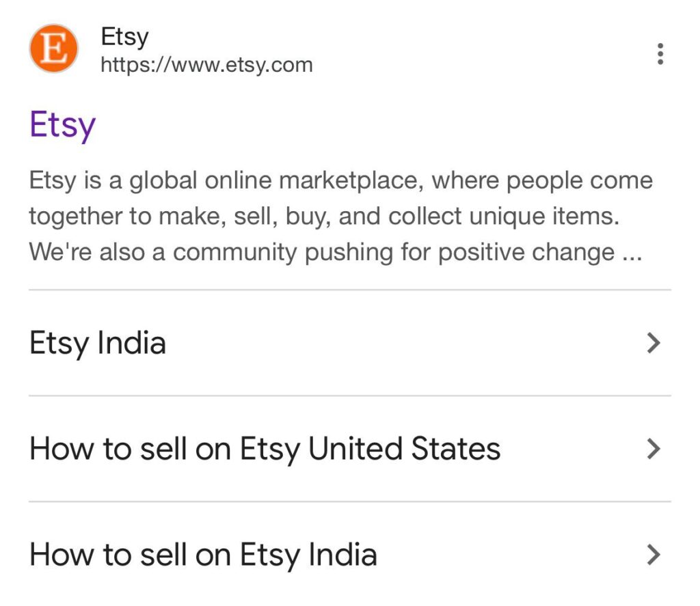Click the ellipsis at the snippet's end
The image size is (700, 606).
click(x=632, y=256)
